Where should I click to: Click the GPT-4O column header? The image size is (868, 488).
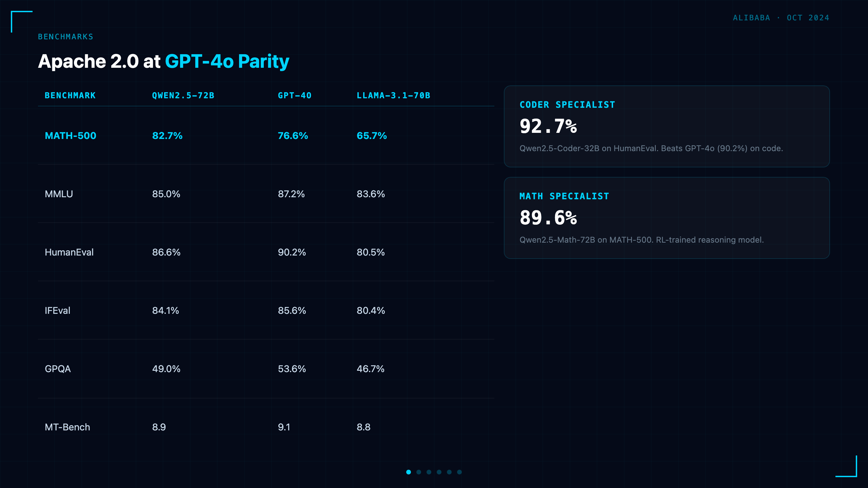coord(295,96)
